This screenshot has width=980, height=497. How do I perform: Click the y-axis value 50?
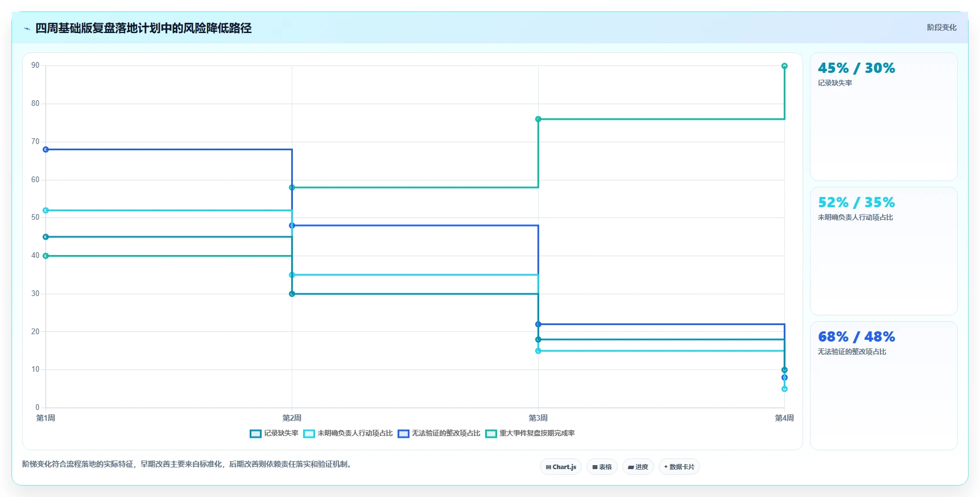(35, 217)
